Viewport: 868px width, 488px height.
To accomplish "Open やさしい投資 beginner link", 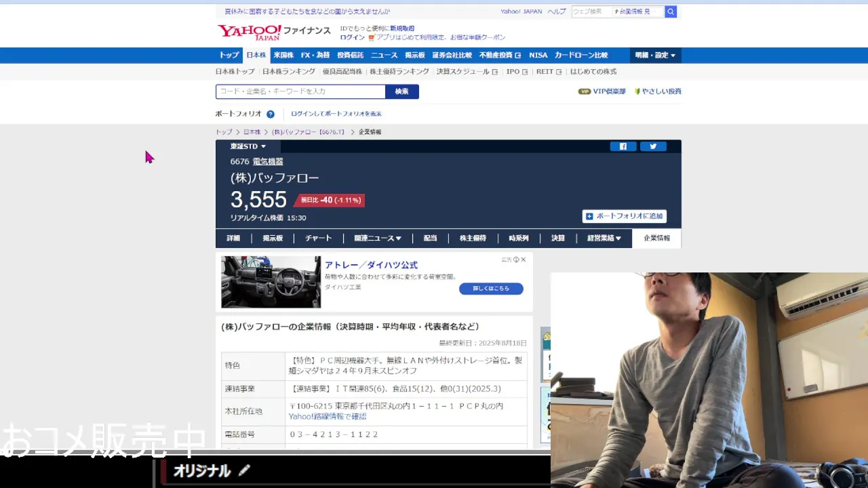I will [658, 91].
